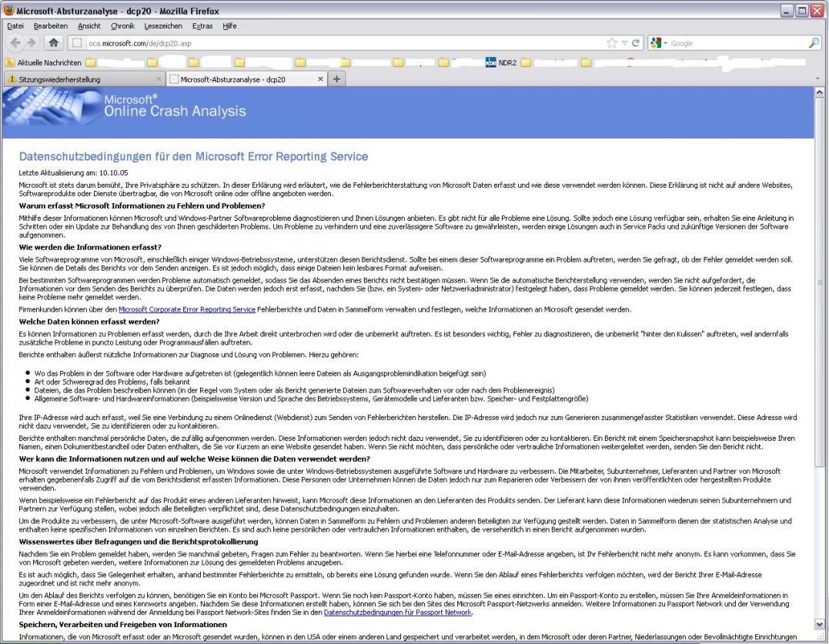Click the Firefox icon in the title bar
The width and height of the screenshot is (829, 644).
point(9,10)
